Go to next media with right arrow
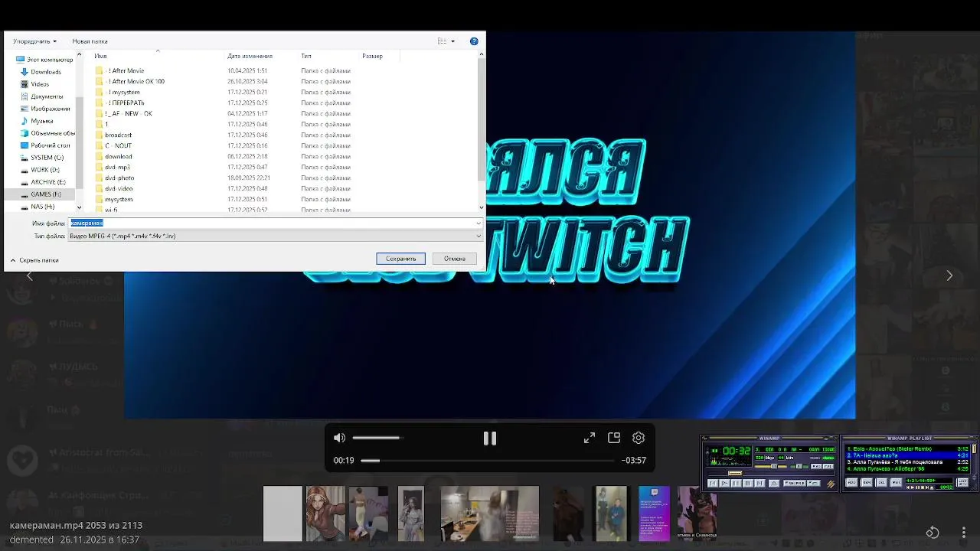The height and width of the screenshot is (551, 980). (949, 275)
